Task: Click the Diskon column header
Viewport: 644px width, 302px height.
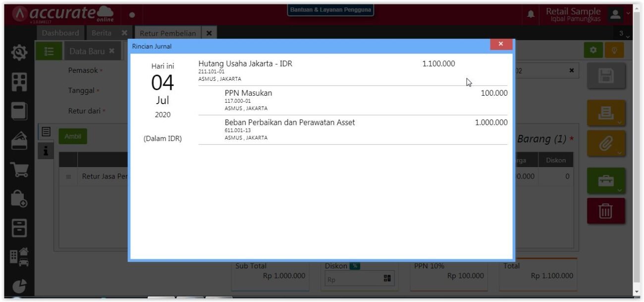Action: [555, 160]
